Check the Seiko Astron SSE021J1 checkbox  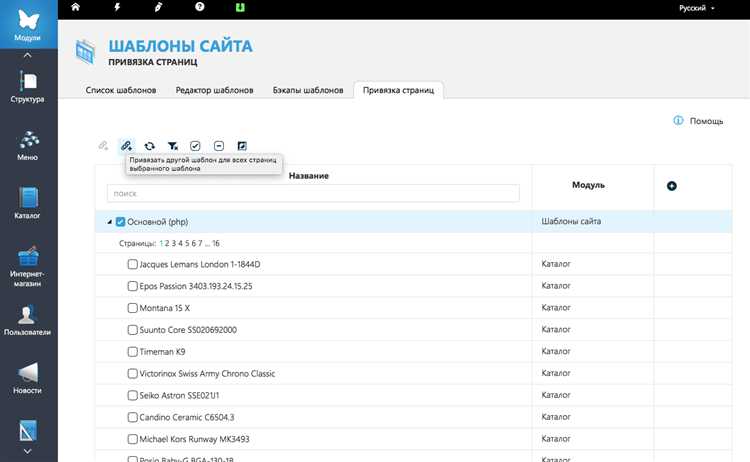(132, 396)
